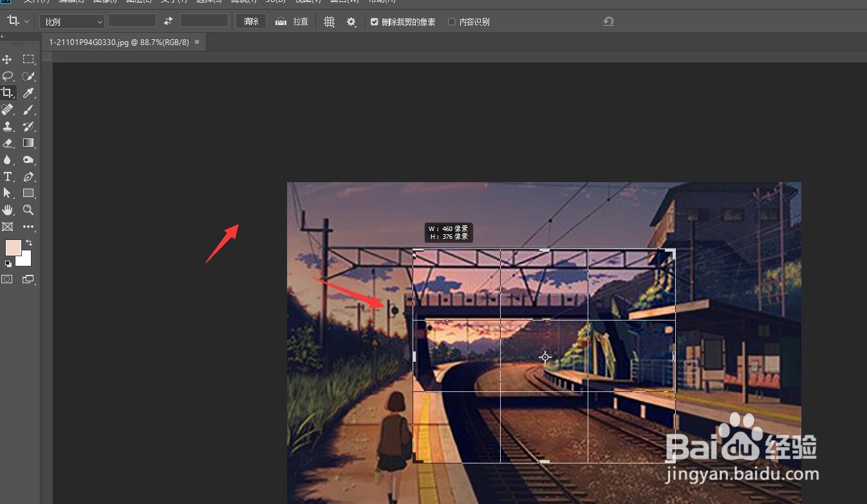Select the Lasso tool

[x=7, y=76]
